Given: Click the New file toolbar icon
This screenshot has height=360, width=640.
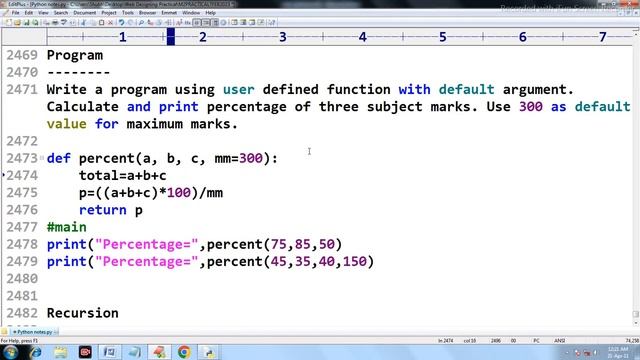Looking at the screenshot, I should 9,22.
